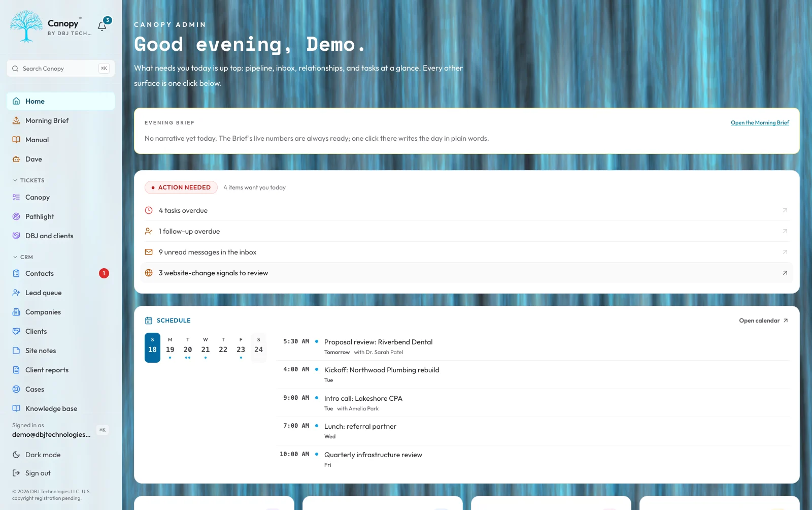Screen dimensions: 812x510
Task: Open the Knowledge base
Action: click(x=61, y=408)
